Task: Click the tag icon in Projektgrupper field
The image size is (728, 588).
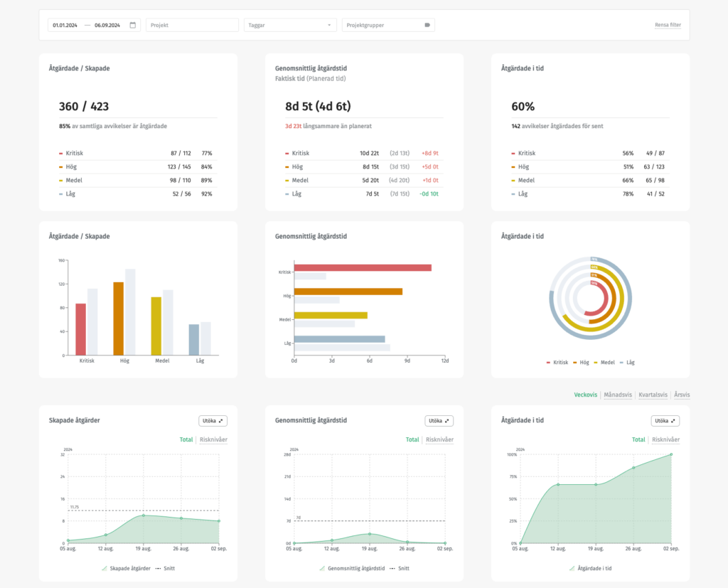Action: pyautogui.click(x=427, y=25)
